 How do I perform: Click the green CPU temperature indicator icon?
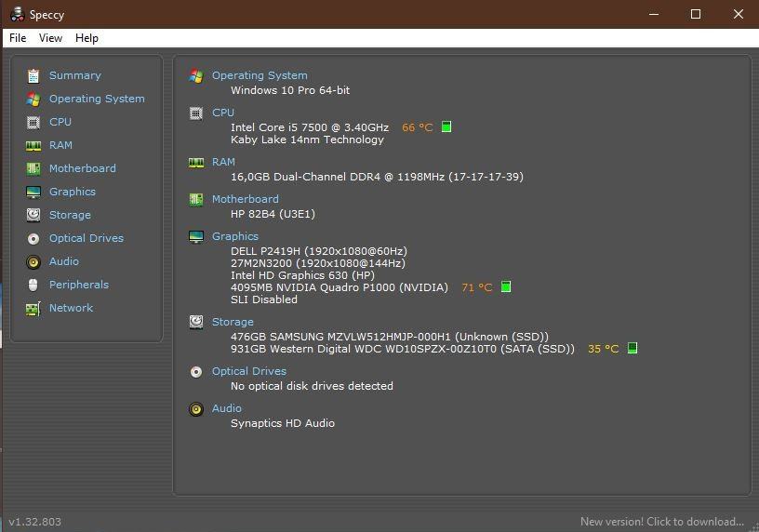tap(446, 126)
